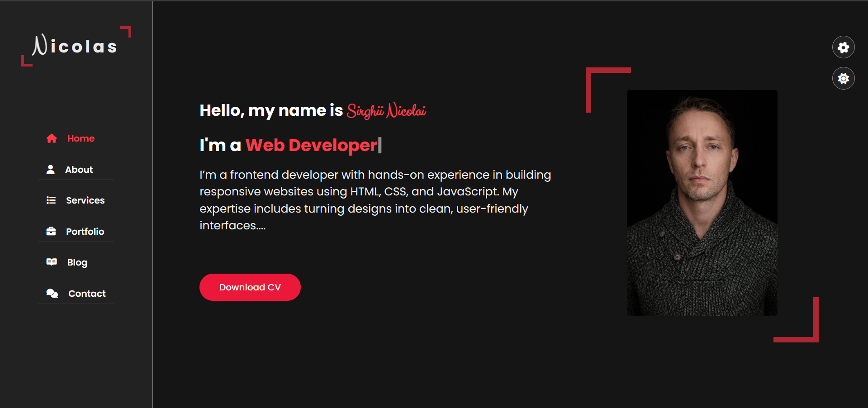Click the Nicolas logo
The width and height of the screenshot is (868, 408).
pos(76,46)
